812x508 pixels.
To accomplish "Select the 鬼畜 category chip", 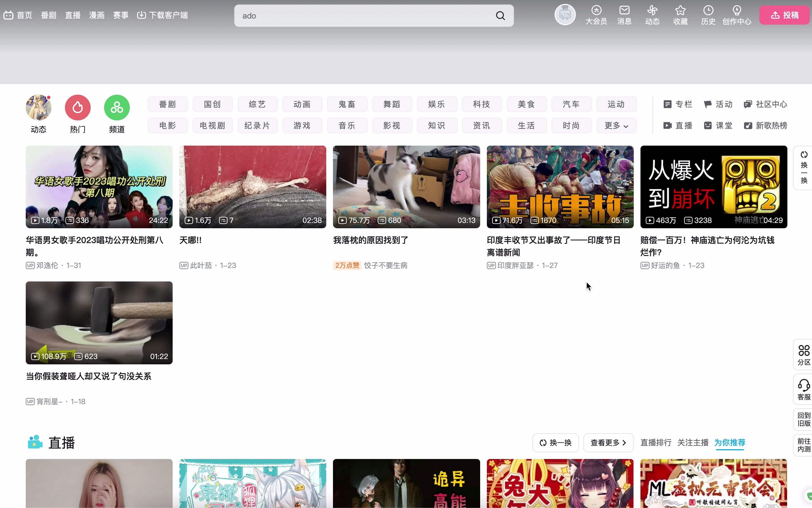I will [347, 104].
